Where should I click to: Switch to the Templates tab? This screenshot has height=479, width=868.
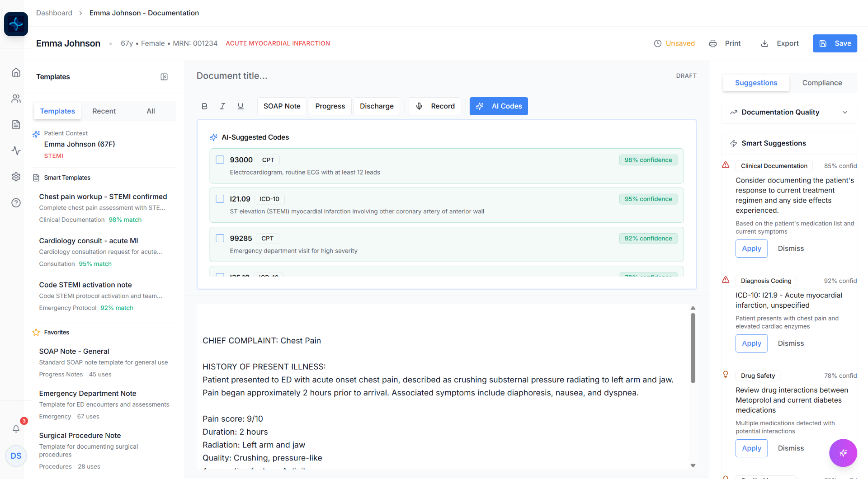pyautogui.click(x=57, y=111)
